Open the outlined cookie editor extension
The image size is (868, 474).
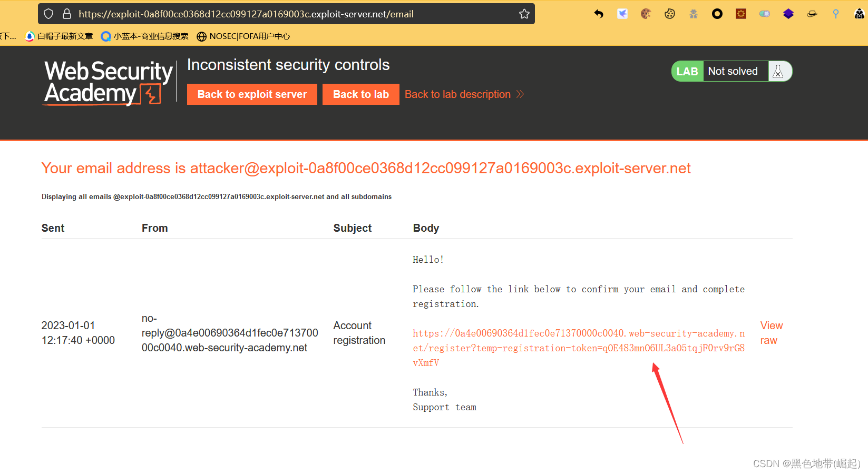[x=670, y=14]
